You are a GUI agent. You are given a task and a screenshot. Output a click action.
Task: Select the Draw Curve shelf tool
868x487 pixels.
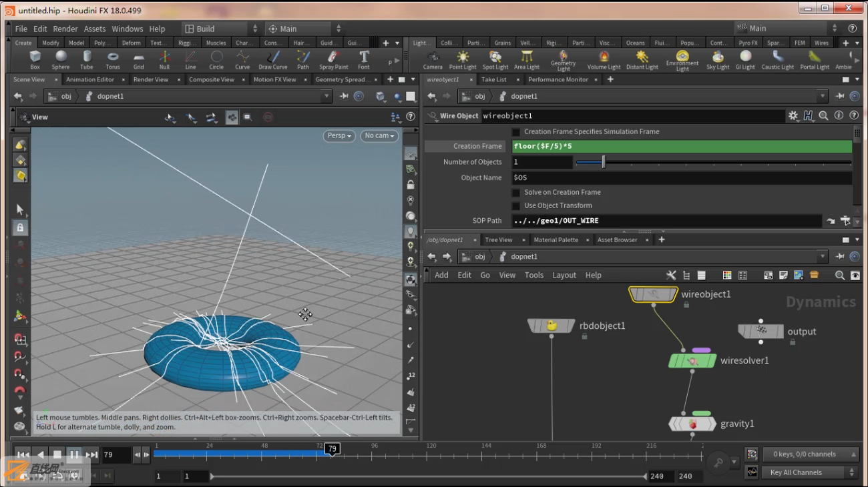273,60
